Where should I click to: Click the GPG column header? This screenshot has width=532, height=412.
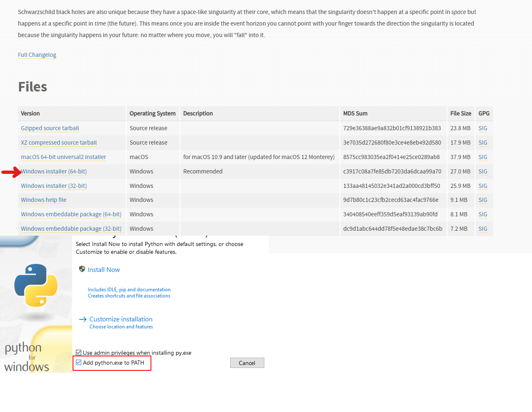[x=484, y=113]
